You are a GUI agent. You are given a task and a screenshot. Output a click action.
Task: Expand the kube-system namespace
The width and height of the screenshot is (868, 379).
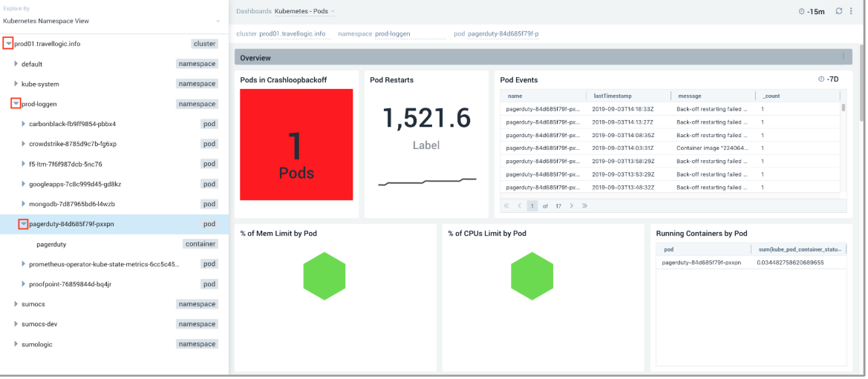[x=16, y=84]
